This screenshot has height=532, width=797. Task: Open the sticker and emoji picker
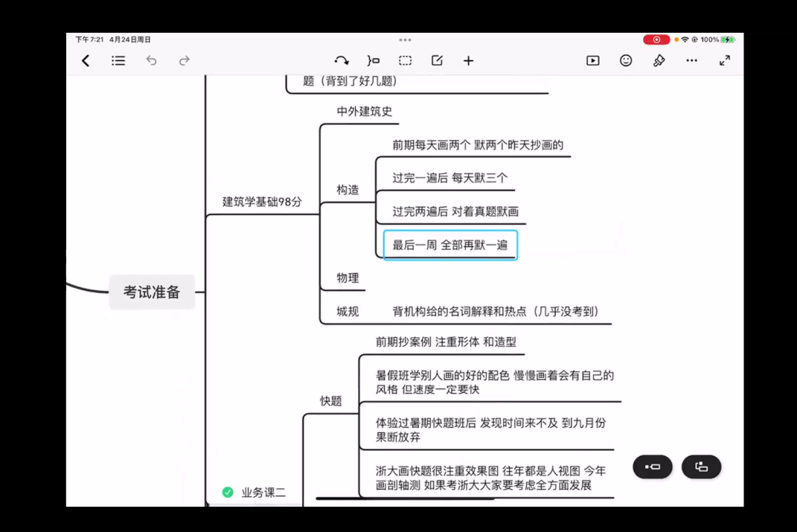click(626, 61)
